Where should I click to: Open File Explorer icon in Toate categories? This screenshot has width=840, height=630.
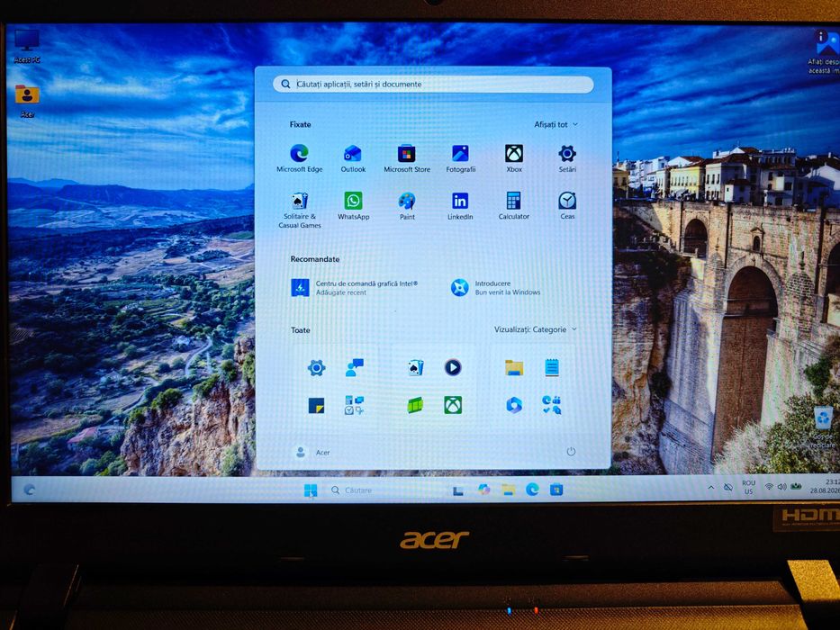(x=514, y=368)
